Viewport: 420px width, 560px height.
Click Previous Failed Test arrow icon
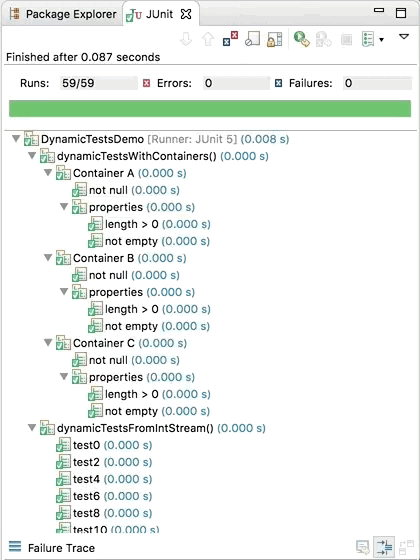[208, 39]
